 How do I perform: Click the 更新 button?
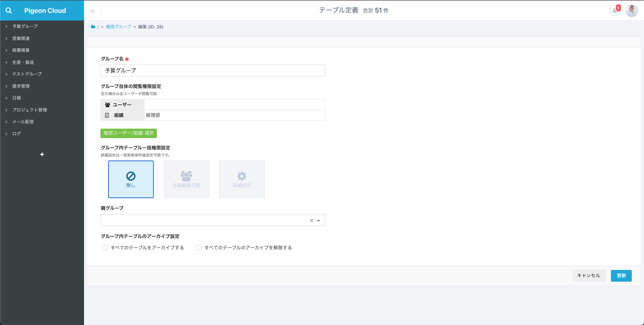tap(621, 276)
